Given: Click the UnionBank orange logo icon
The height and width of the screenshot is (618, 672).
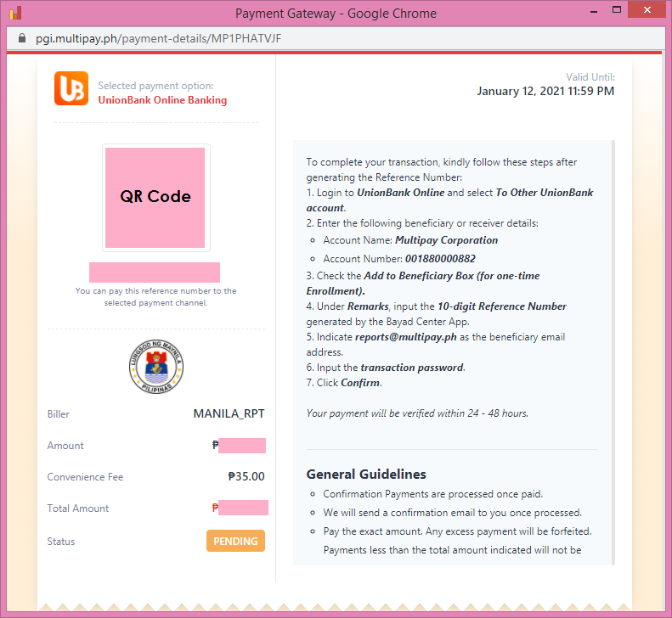Looking at the screenshot, I should pos(71,88).
